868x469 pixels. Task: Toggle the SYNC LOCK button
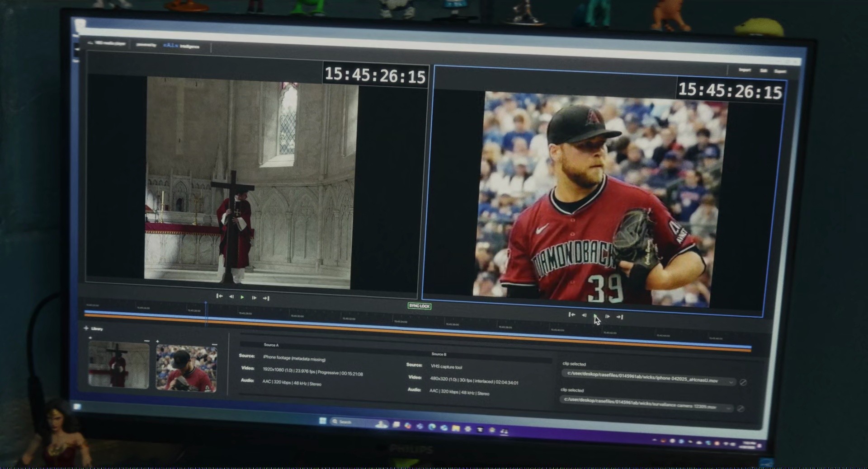[419, 306]
